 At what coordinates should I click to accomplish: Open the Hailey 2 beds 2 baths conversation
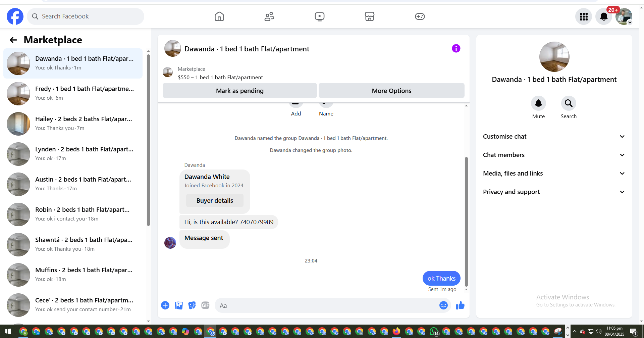pos(73,124)
